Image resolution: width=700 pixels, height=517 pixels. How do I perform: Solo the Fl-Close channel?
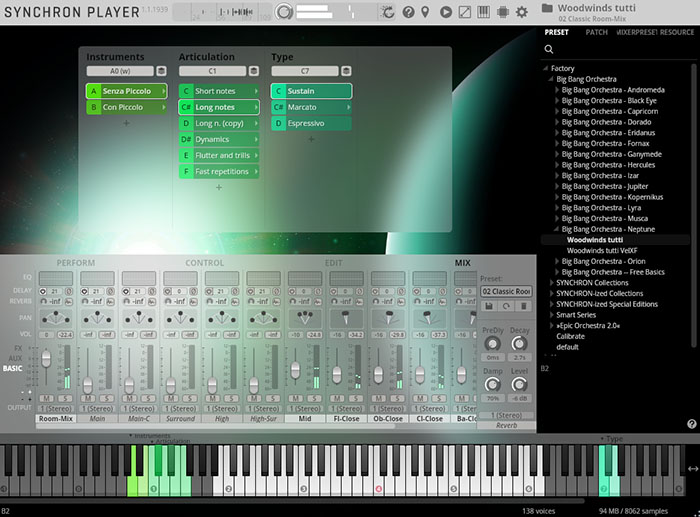(355, 398)
